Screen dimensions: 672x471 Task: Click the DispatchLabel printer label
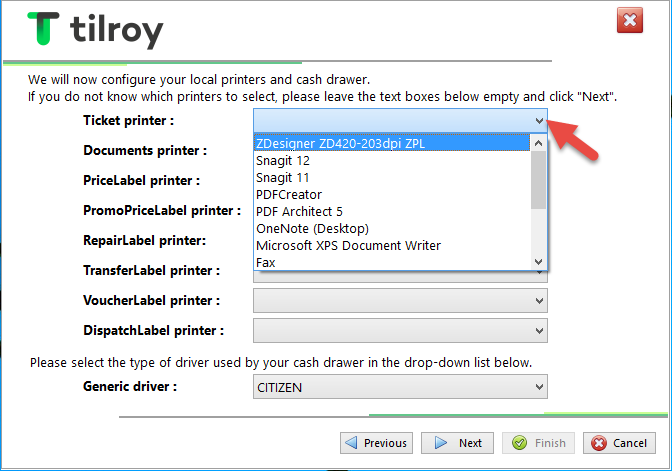point(153,330)
